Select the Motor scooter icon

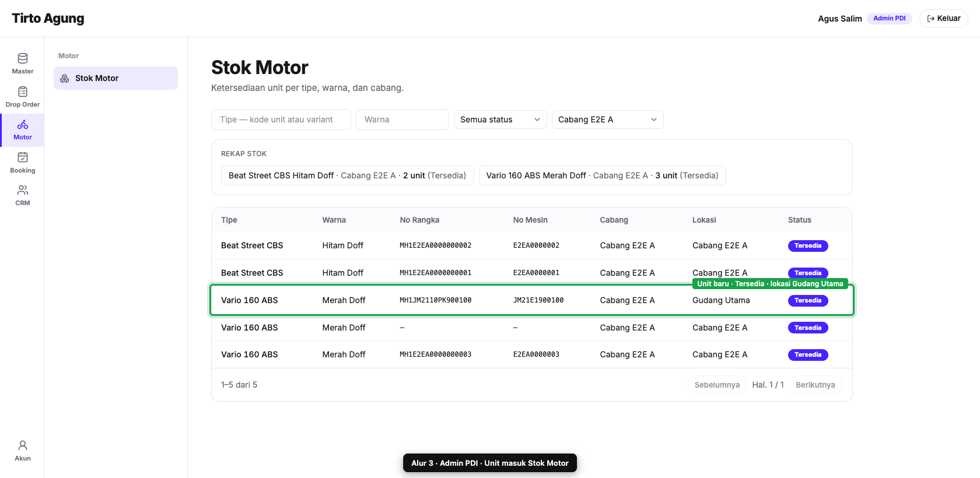23,124
